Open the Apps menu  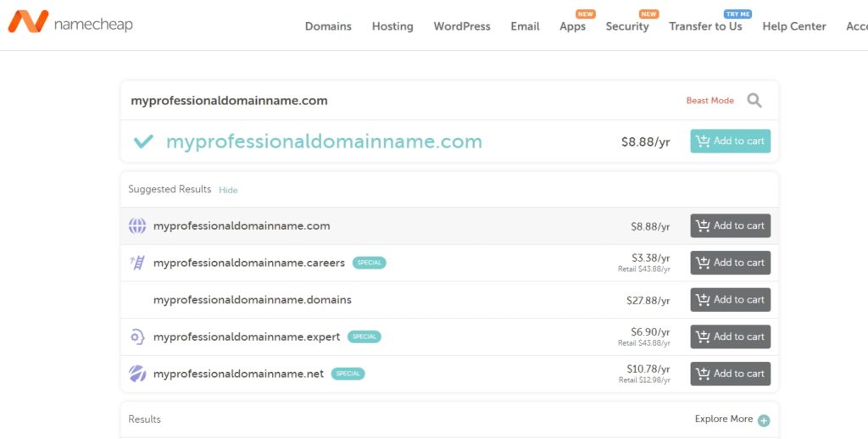click(572, 26)
